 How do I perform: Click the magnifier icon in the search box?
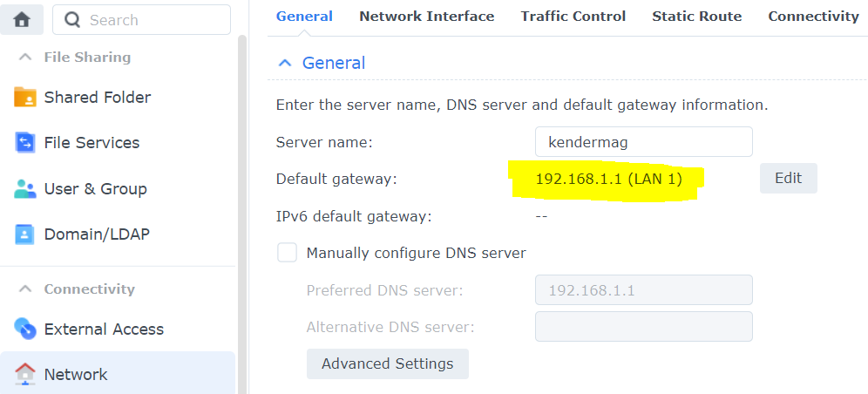[72, 20]
